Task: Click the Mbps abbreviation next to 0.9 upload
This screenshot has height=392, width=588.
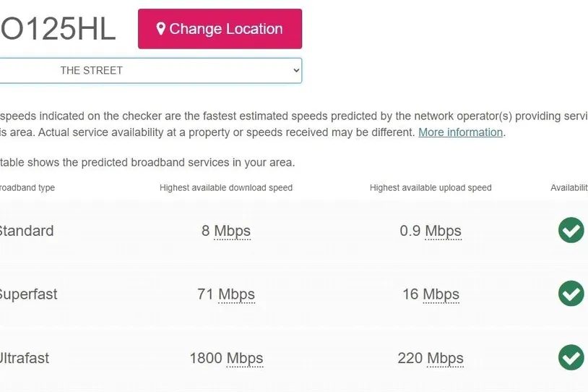Action: point(444,231)
